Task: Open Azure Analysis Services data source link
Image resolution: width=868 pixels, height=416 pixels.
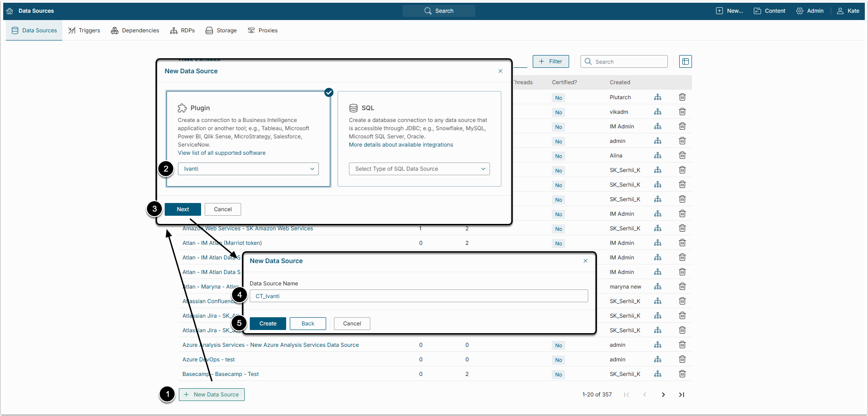Action: (271, 345)
